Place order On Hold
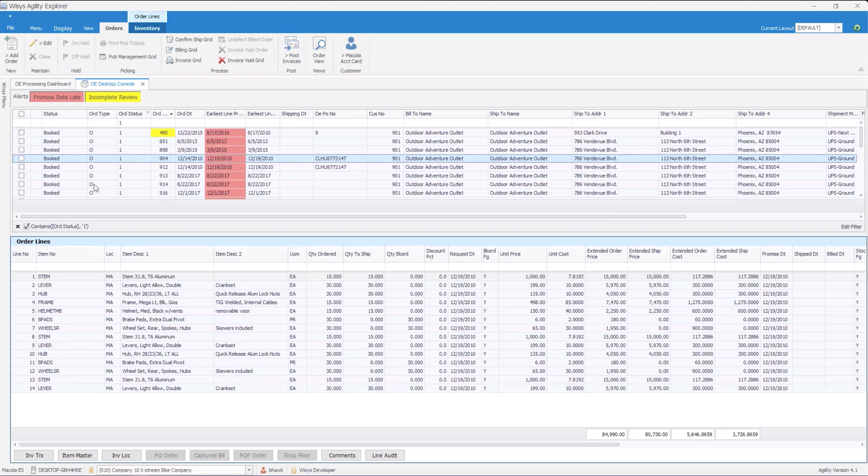 [76, 43]
